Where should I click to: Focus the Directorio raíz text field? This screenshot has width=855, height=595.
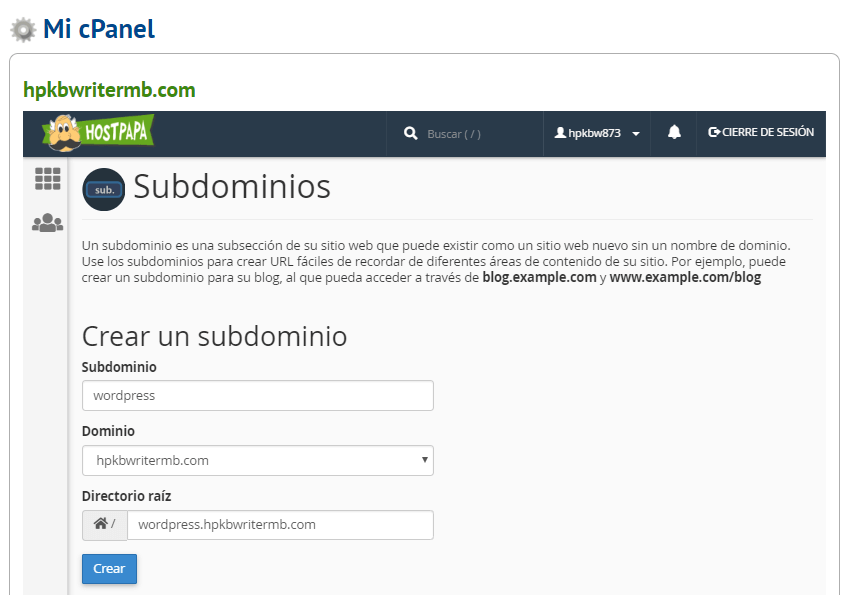click(x=280, y=525)
